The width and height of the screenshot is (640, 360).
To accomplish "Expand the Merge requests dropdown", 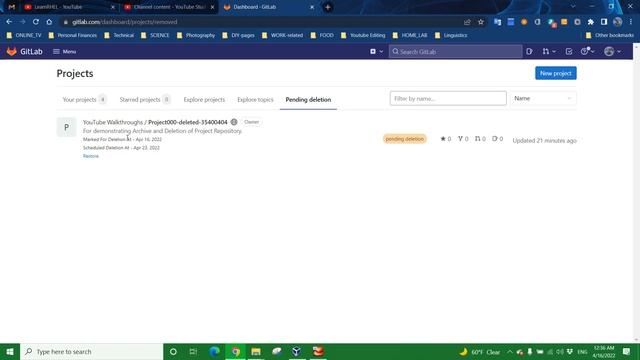I will click(549, 51).
